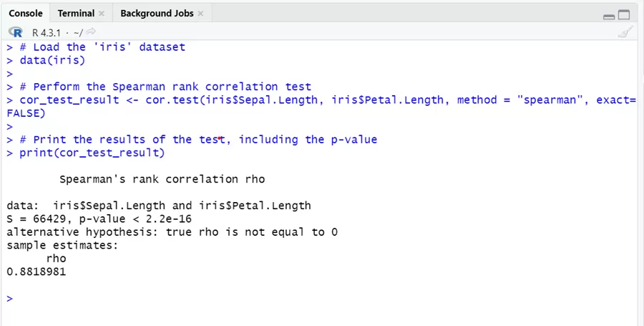644x326 pixels.
Task: Close the Terminal tab
Action: pyautogui.click(x=101, y=14)
